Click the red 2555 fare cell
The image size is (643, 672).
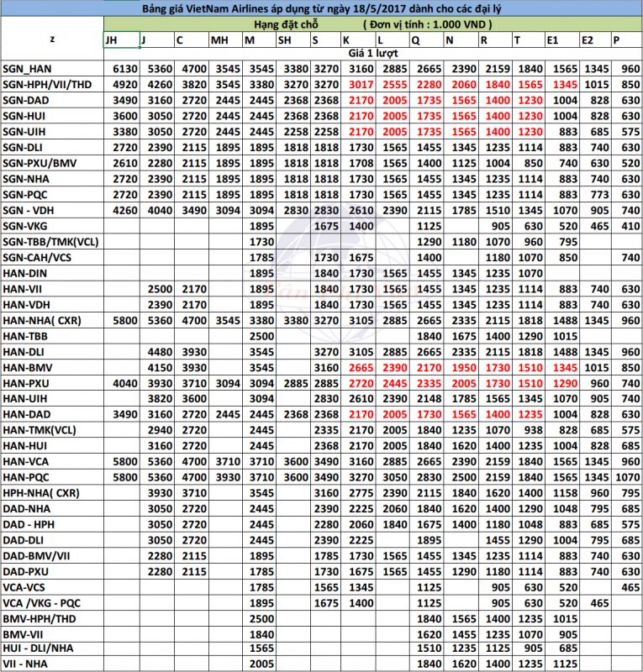pos(391,84)
